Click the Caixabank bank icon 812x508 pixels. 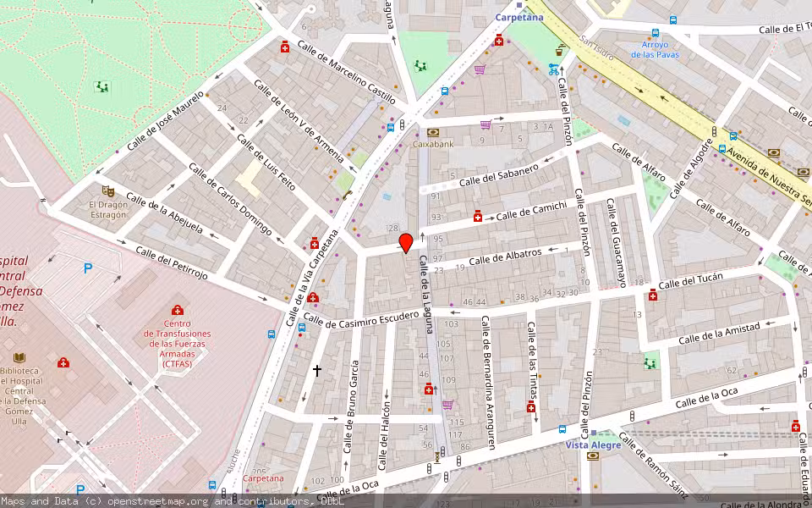[x=433, y=132]
